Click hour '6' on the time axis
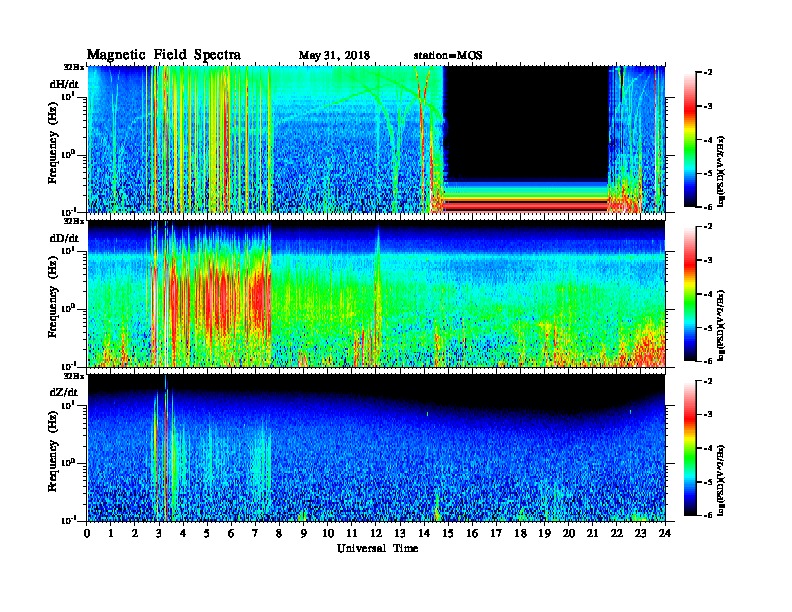The image size is (792, 612). pos(231,533)
